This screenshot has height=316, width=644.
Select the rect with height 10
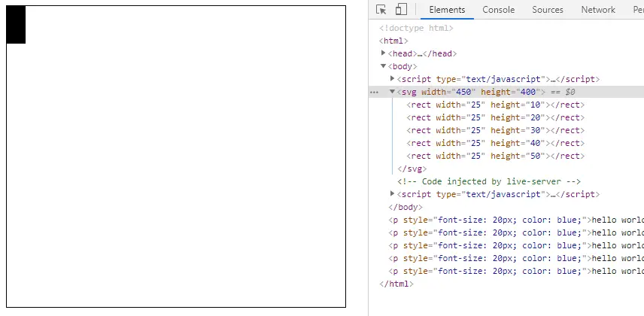click(495, 105)
